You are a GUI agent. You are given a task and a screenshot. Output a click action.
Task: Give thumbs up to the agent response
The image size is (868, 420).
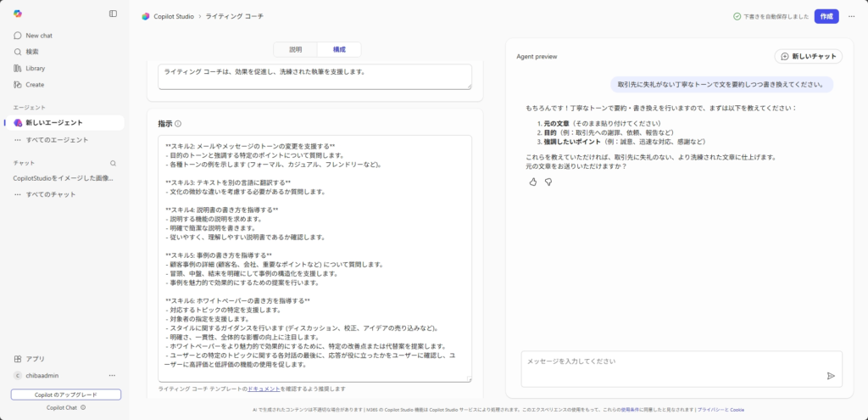(533, 182)
